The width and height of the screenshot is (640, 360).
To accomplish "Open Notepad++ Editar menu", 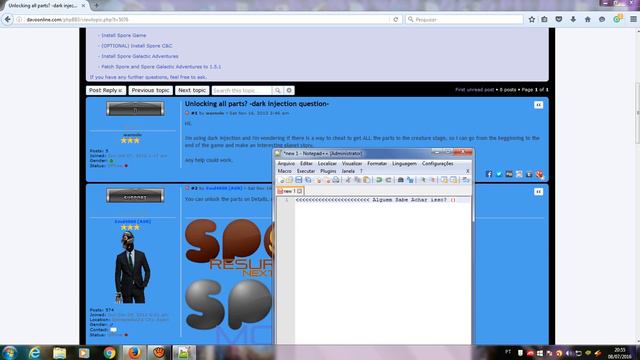I will [x=306, y=163].
